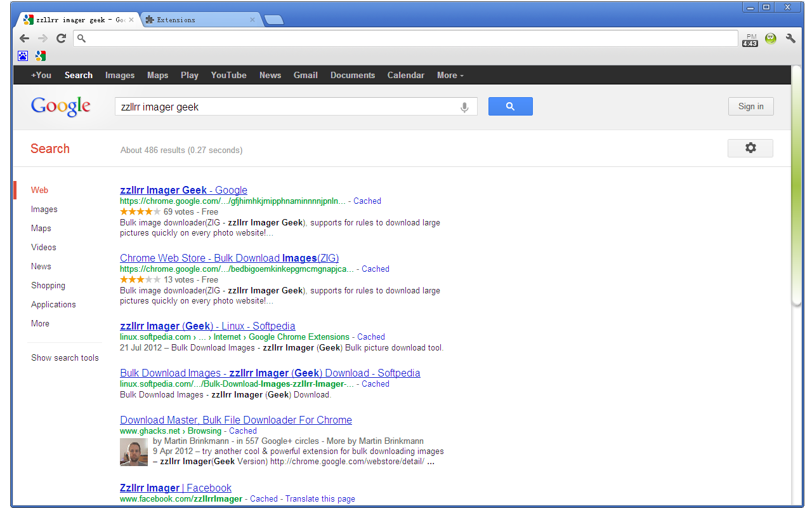The width and height of the screenshot is (812, 508).
Task: Go to YouTube from the top bar
Action: click(x=229, y=75)
